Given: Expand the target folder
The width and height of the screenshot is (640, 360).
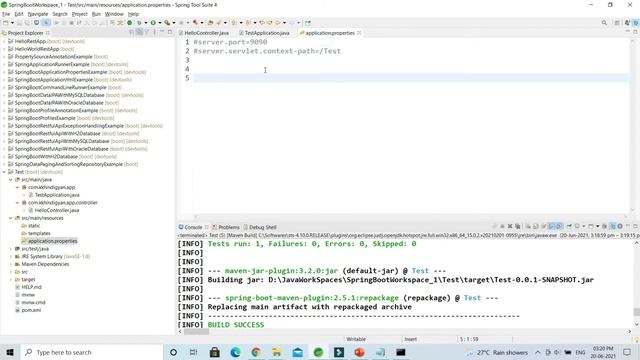Looking at the screenshot, I should point(11,280).
